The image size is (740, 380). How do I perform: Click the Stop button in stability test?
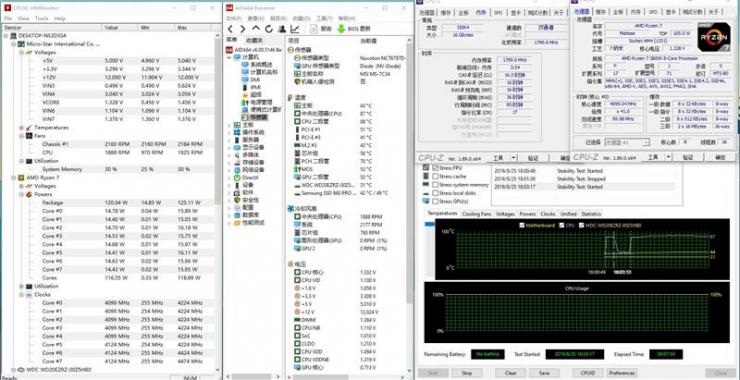(467, 373)
